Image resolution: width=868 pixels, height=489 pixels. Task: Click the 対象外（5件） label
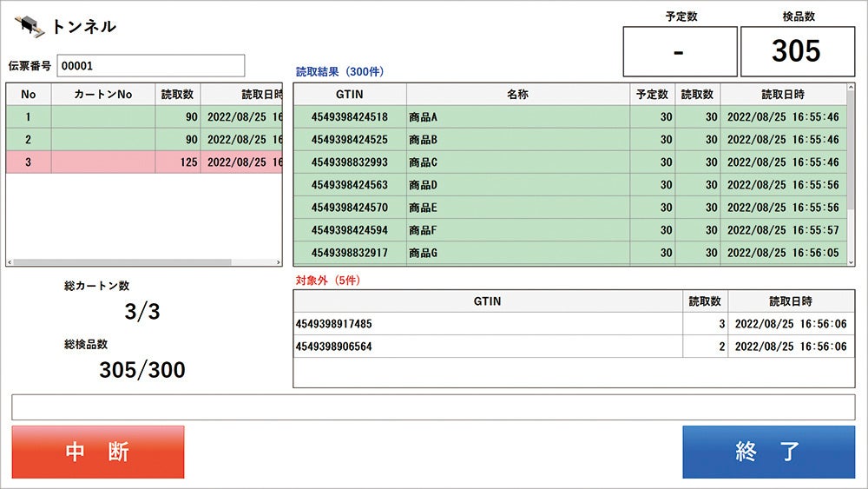328,281
